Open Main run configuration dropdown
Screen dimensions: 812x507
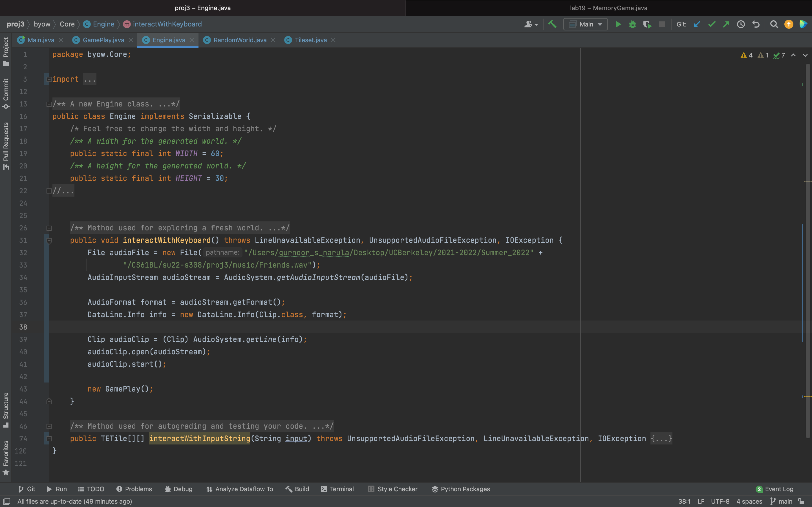(586, 24)
